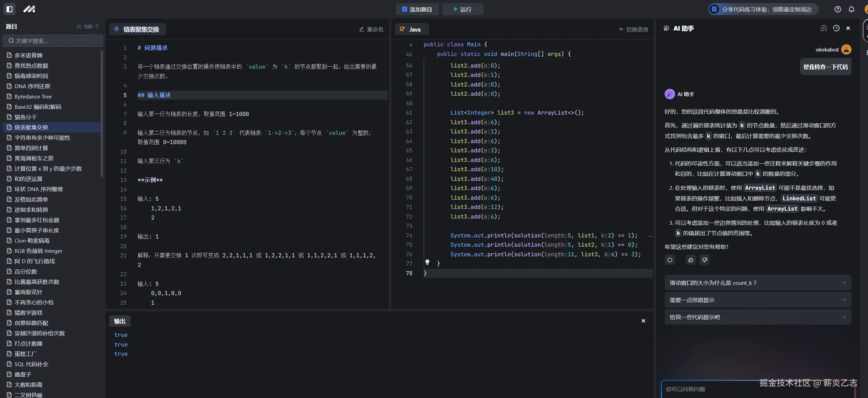This screenshot has width=868, height=398.
Task: Click the 添加题目 add problem button
Action: [417, 9]
